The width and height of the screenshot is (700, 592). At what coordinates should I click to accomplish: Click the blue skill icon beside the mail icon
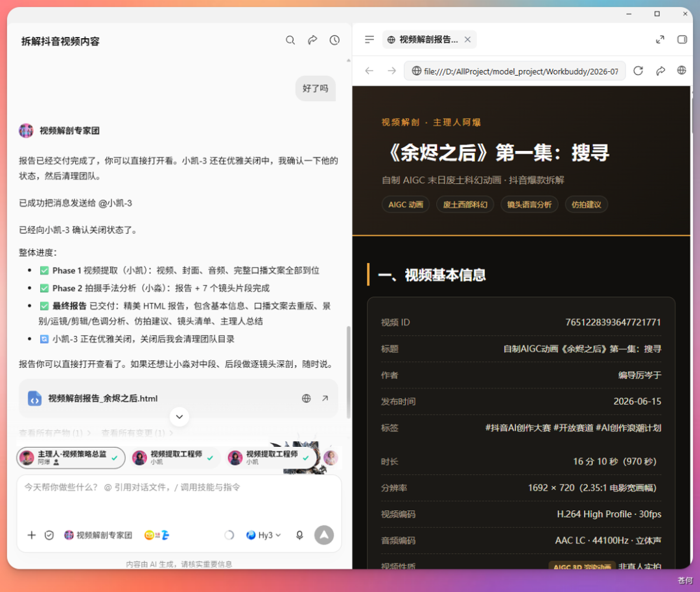(165, 535)
